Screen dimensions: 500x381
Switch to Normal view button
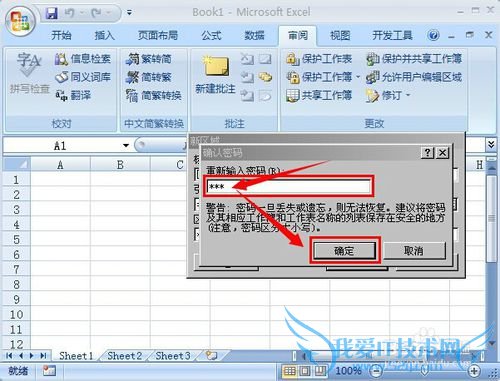click(289, 370)
